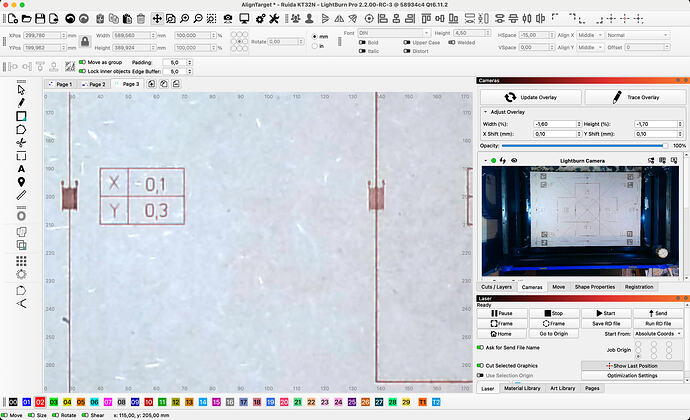The image size is (690, 420).
Task: Toggle Ask for Send File Name
Action: (481, 348)
